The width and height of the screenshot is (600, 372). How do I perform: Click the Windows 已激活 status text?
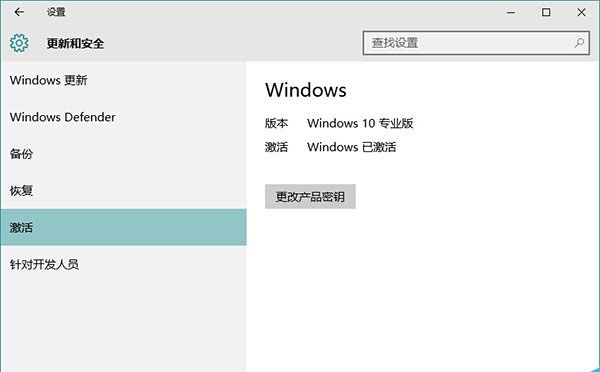pyautogui.click(x=352, y=147)
